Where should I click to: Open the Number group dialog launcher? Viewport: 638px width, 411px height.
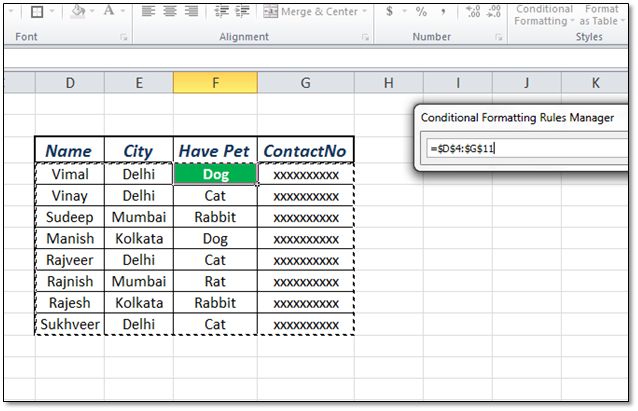point(498,37)
